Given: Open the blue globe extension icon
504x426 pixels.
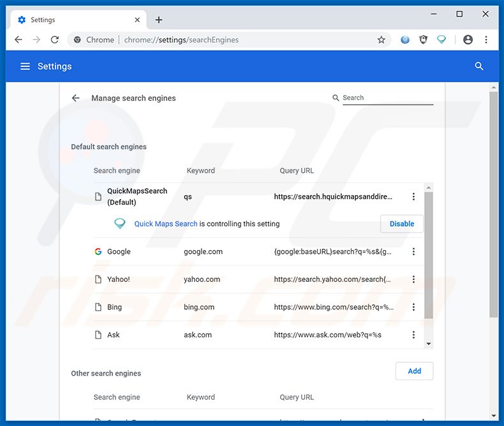Looking at the screenshot, I should click(405, 40).
